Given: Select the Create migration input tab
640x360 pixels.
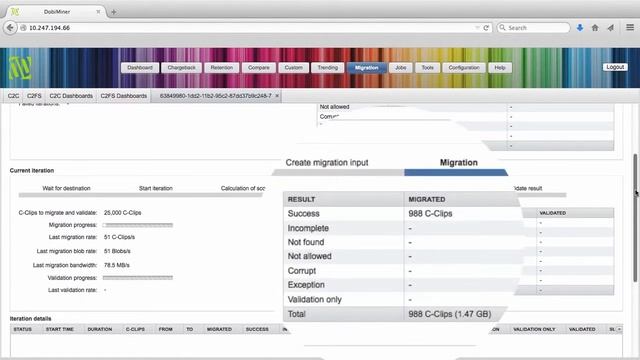Looking at the screenshot, I should point(327,162).
